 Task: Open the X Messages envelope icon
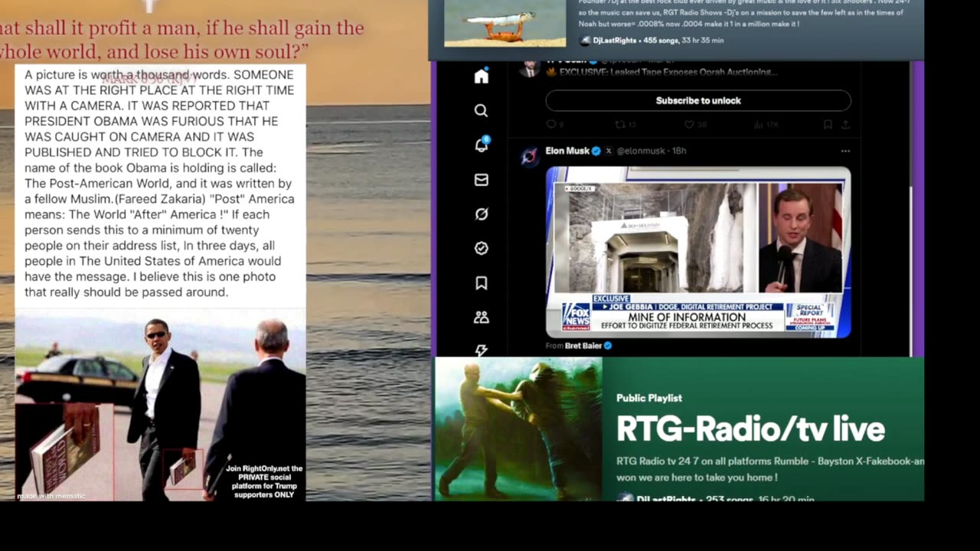coord(481,180)
